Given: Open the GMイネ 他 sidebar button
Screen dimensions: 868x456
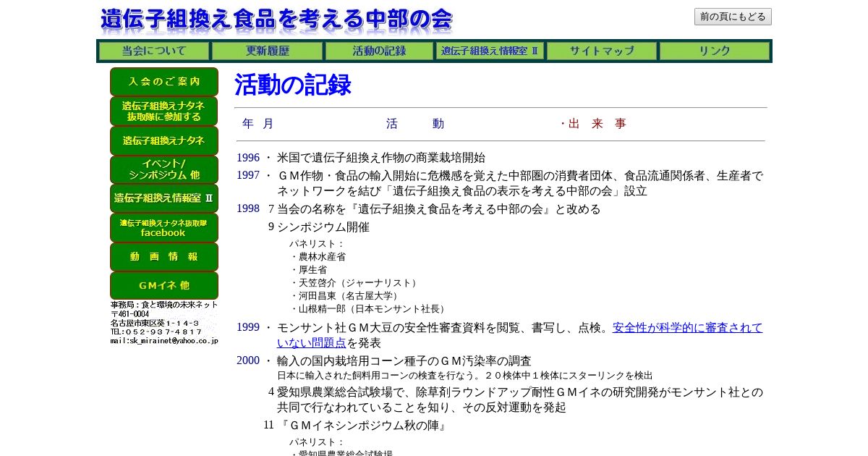Looking at the screenshot, I should [x=164, y=286].
